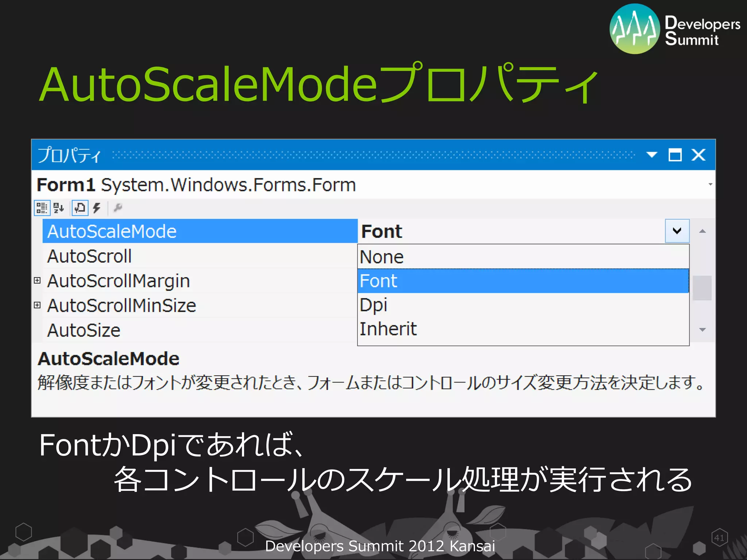Expand the AutoScrollMargin property

(x=37, y=280)
